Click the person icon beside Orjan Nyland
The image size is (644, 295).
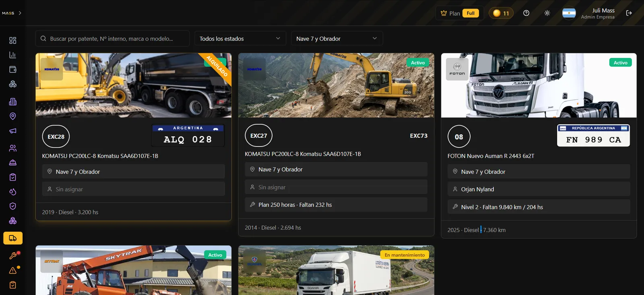pos(455,189)
